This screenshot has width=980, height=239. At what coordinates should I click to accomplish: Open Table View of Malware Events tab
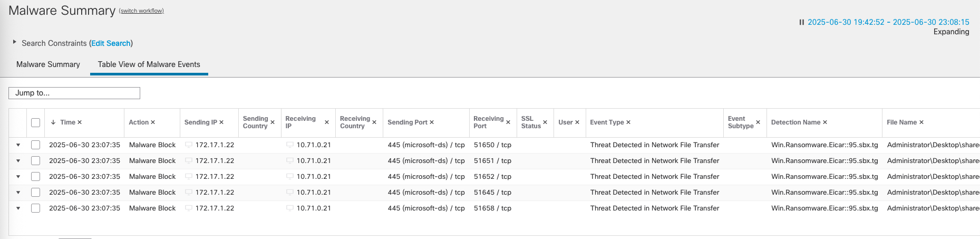point(149,64)
